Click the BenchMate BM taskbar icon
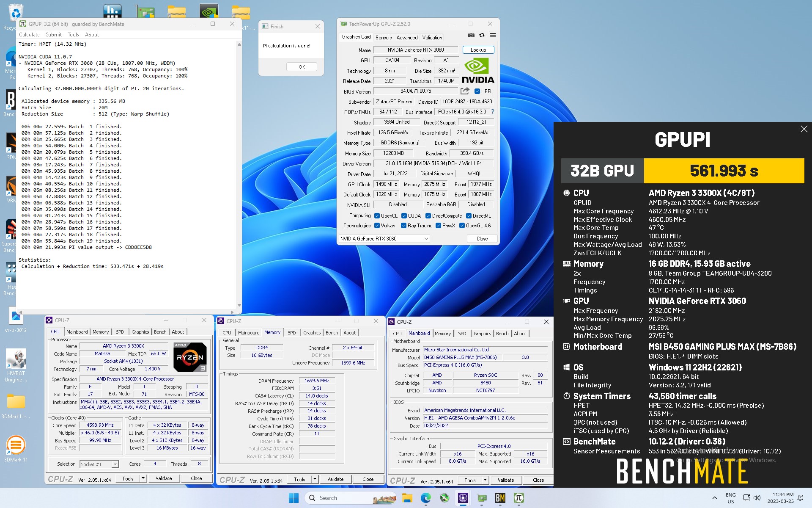 pos(500,498)
